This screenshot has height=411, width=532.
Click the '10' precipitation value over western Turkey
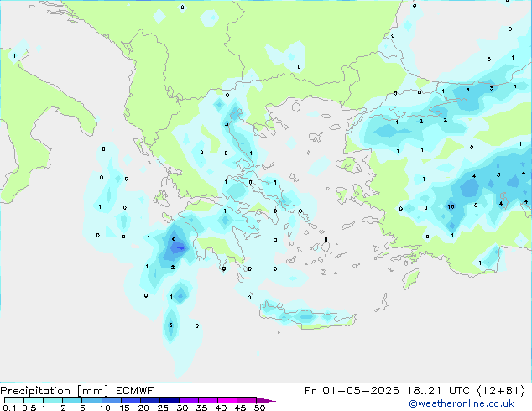coord(451,206)
